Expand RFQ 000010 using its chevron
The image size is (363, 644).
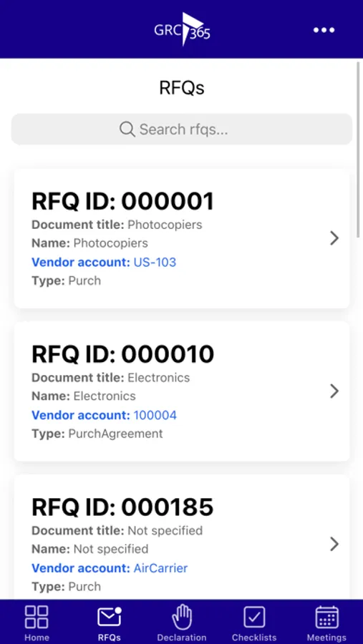334,391
